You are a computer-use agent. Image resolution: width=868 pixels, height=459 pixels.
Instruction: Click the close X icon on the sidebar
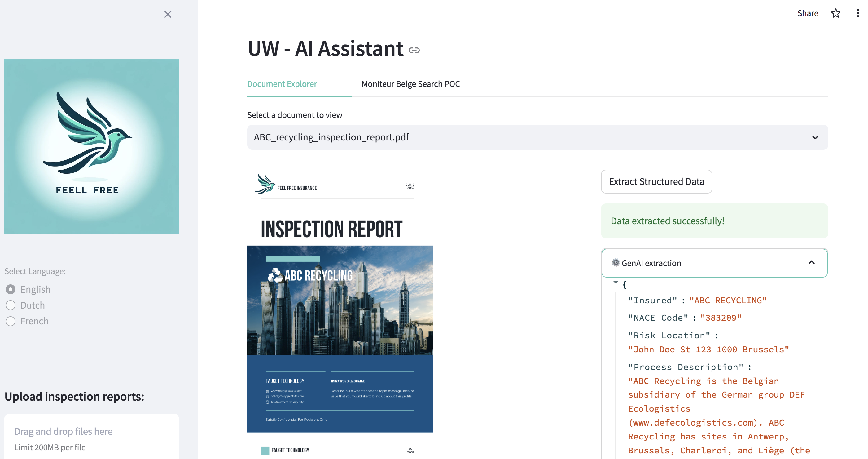point(168,14)
